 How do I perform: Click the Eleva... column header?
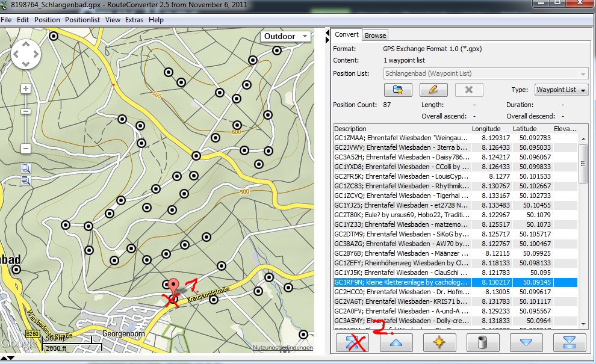coord(565,129)
